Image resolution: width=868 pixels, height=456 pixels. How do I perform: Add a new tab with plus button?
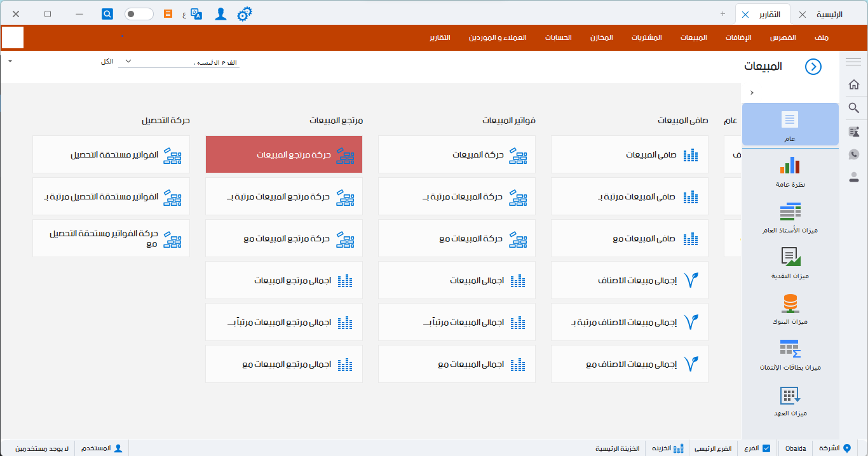[722, 14]
